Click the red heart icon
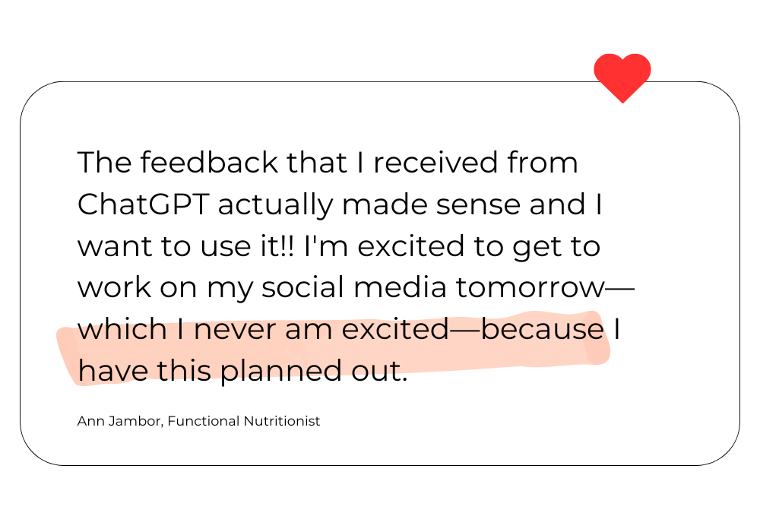 coord(622,78)
